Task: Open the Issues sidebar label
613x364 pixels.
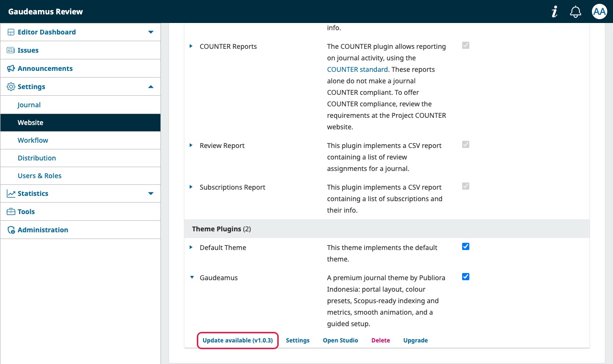Action: (x=28, y=50)
